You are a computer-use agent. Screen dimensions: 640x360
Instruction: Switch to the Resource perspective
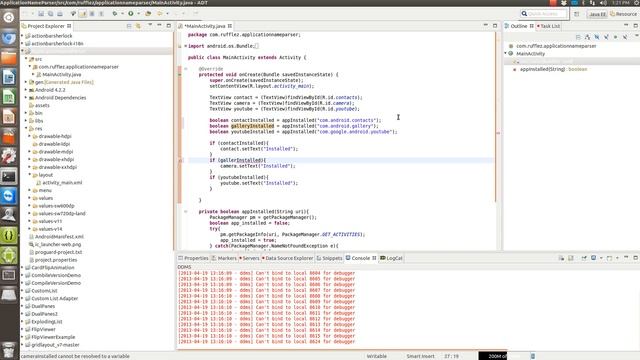click(623, 14)
